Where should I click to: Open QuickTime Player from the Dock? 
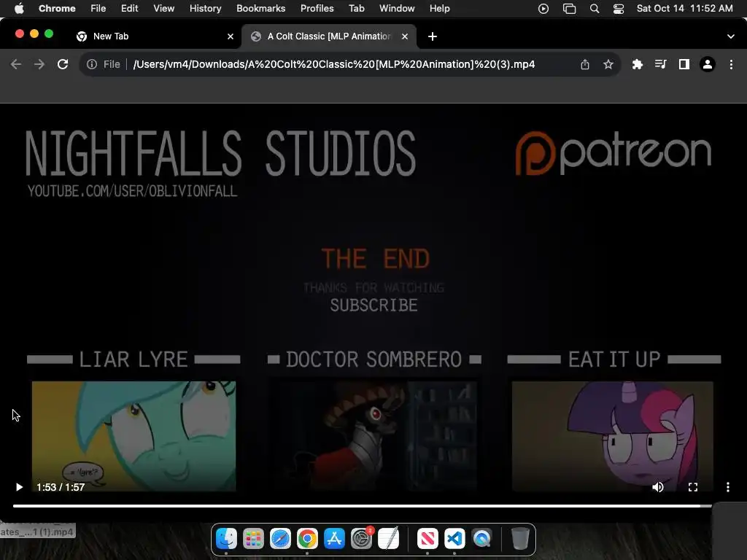[x=481, y=539]
